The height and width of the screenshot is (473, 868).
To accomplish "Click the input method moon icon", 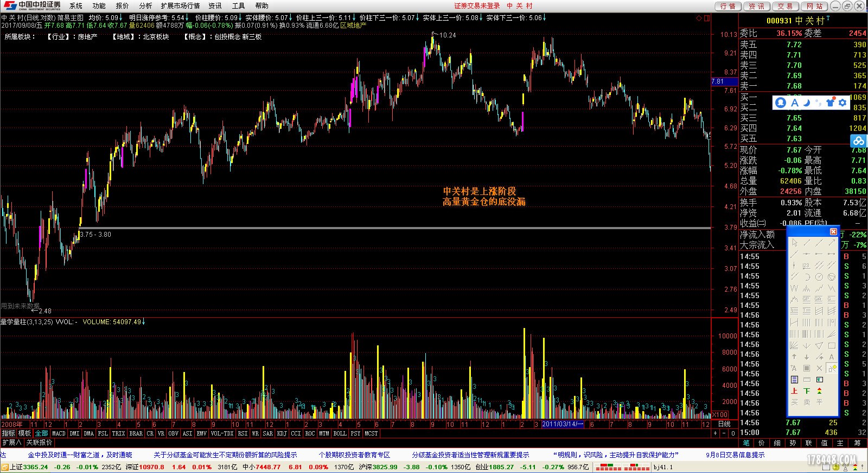I will [807, 102].
